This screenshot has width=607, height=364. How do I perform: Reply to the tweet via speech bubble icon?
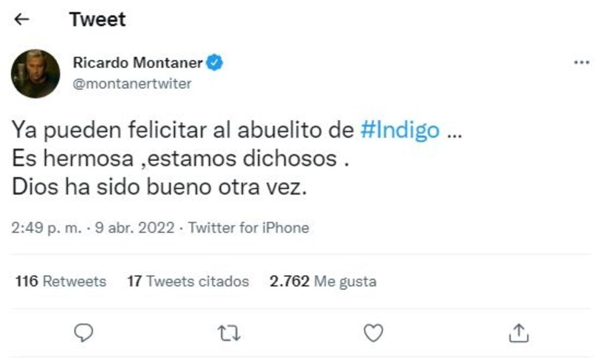click(83, 332)
